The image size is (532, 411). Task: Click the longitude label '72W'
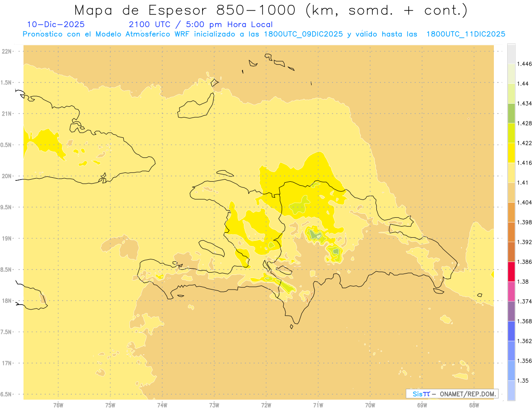pos(266,405)
